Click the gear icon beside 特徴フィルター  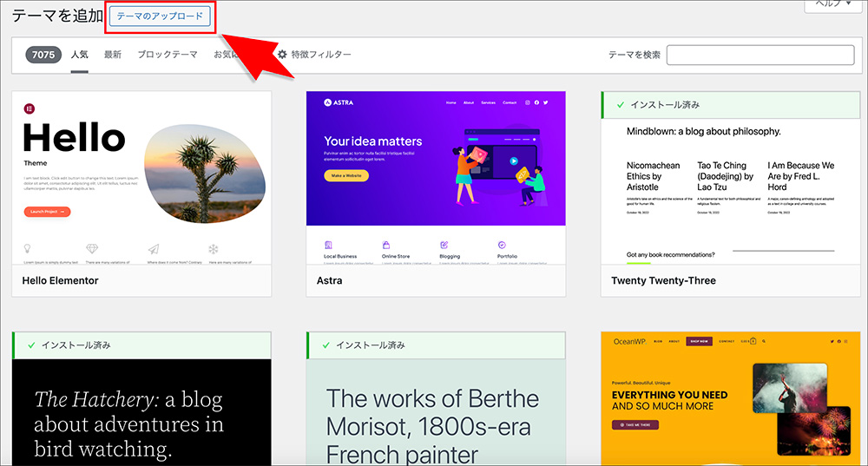tap(282, 55)
